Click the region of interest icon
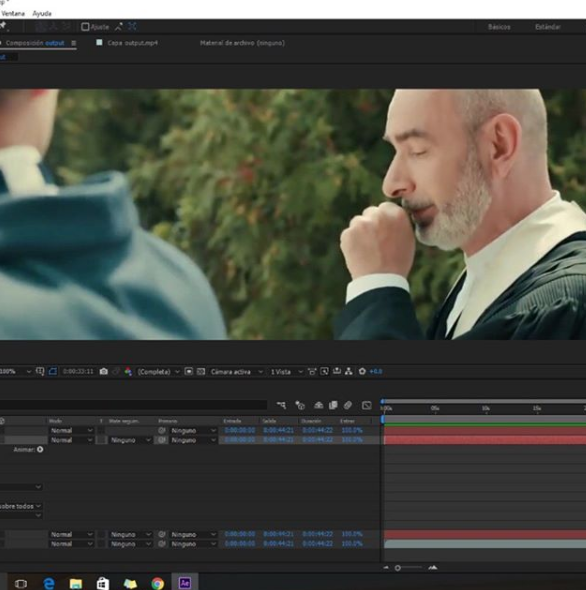The height and width of the screenshot is (590, 586). click(189, 371)
